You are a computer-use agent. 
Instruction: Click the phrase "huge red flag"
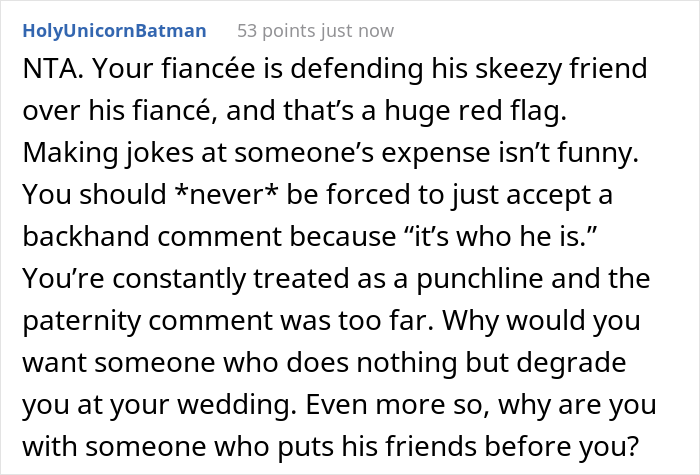(x=475, y=111)
